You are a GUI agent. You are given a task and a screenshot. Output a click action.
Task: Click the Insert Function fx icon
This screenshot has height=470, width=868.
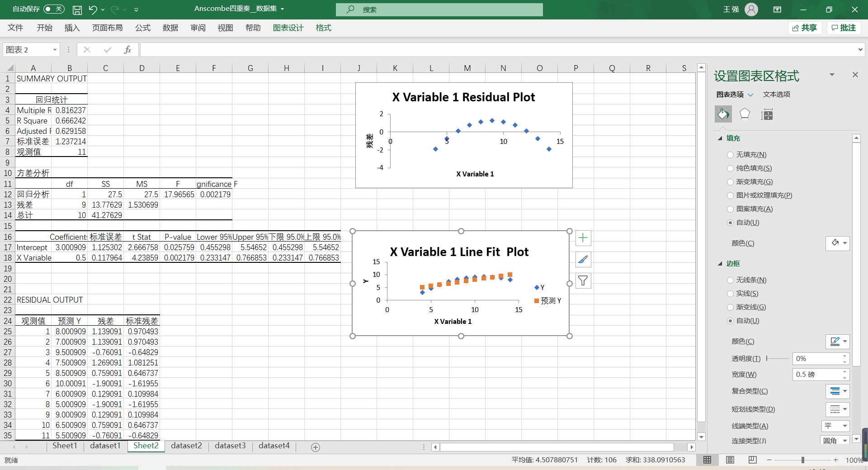127,50
